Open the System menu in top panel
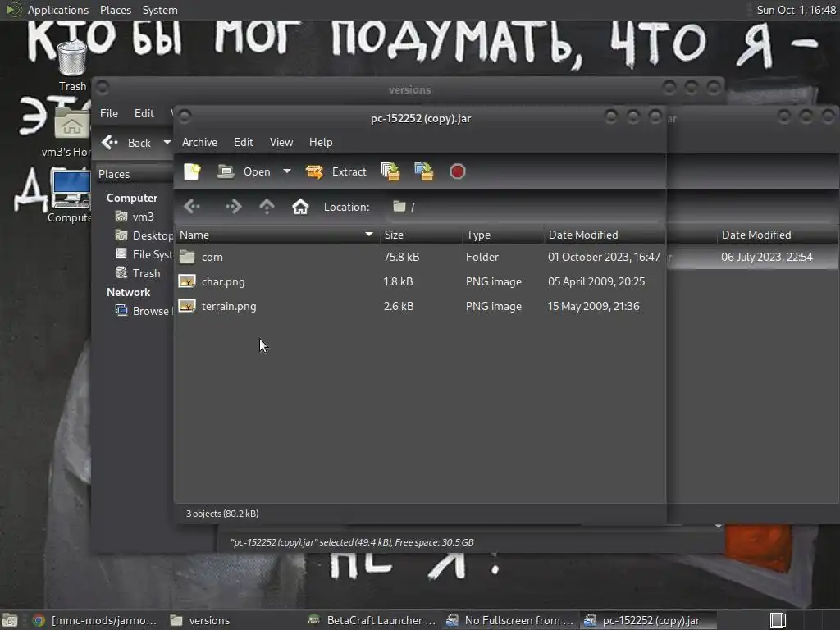This screenshot has width=840, height=630. [x=160, y=10]
